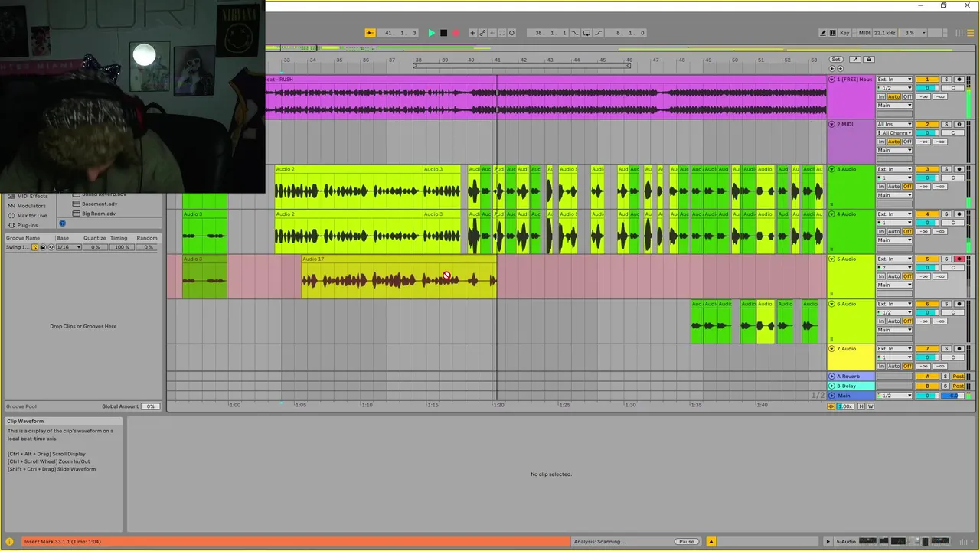Toggle the W width button
The image size is (980, 551).
point(870,406)
